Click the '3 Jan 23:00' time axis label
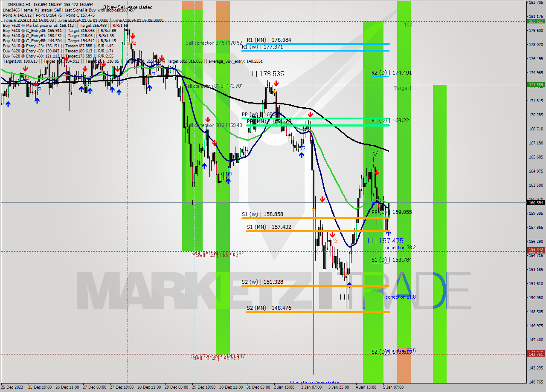This screenshot has height=392, width=546. [339, 387]
